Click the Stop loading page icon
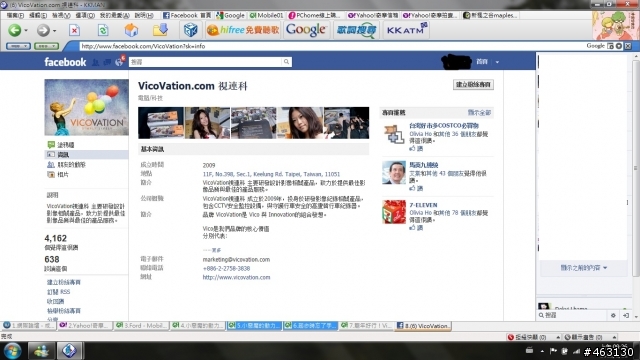640x360 pixels. coord(74,30)
